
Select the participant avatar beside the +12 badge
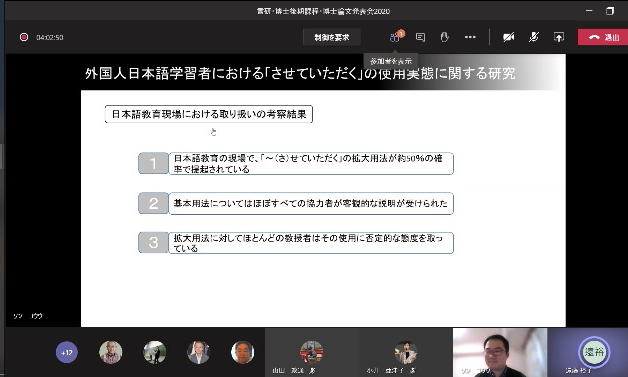111,352
